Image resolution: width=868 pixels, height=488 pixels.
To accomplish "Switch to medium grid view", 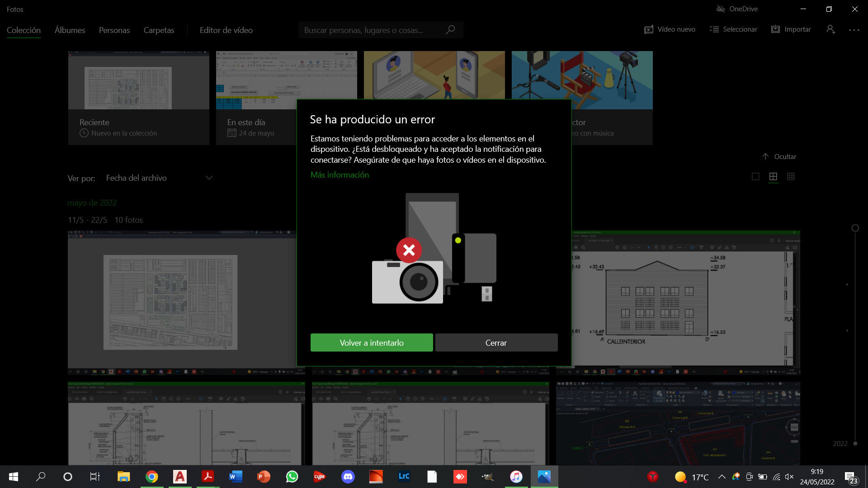I will pyautogui.click(x=773, y=177).
